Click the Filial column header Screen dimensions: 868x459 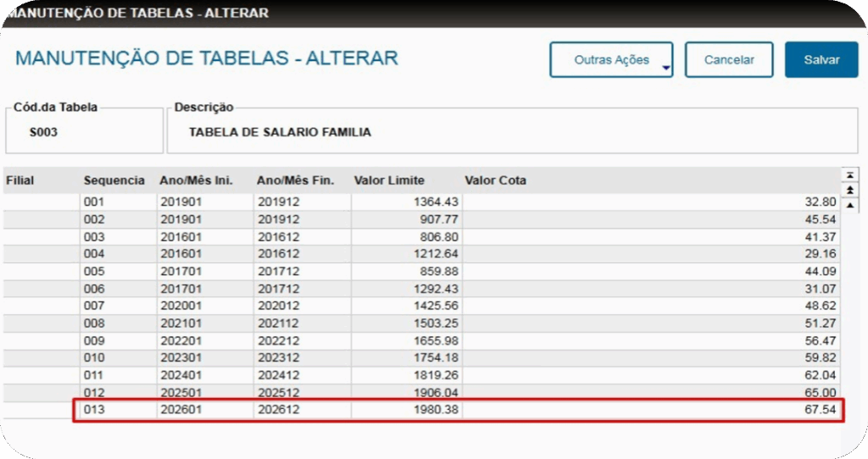pyautogui.click(x=19, y=180)
